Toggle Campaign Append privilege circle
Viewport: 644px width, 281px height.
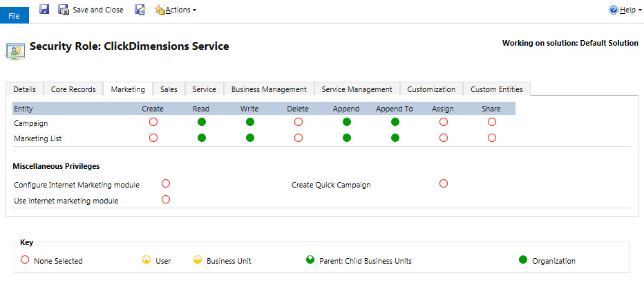pos(347,122)
